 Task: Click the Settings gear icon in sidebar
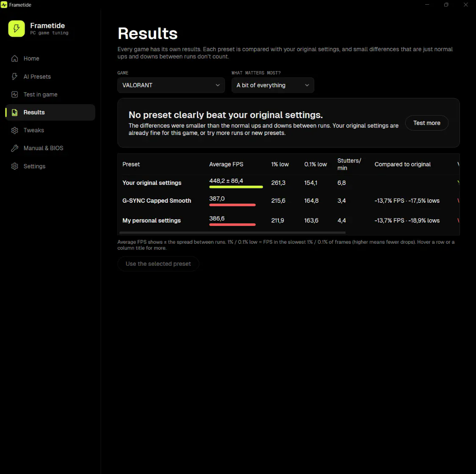point(14,166)
